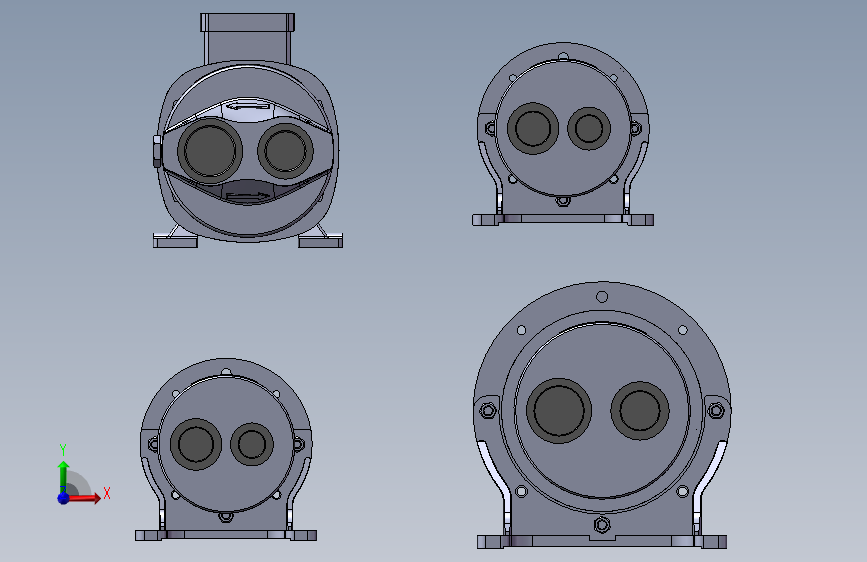
Task: Select the smaller dark bore on the biggest pump model
Action: tap(640, 410)
